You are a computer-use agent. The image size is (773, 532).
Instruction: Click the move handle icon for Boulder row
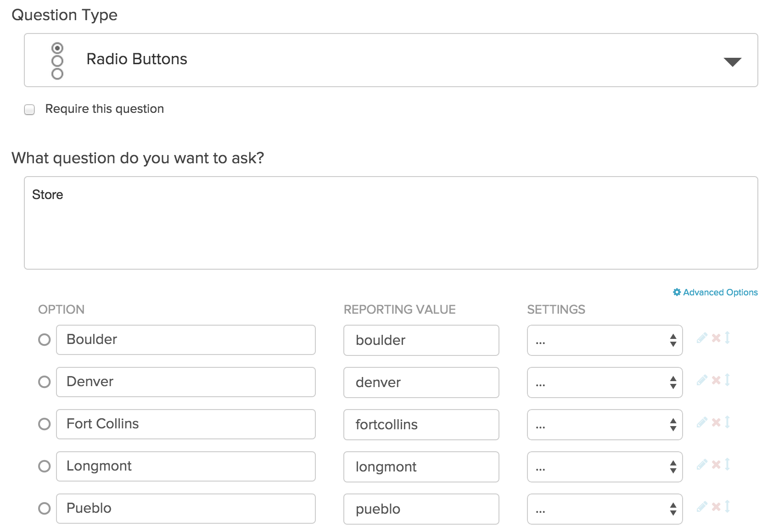pos(728,338)
